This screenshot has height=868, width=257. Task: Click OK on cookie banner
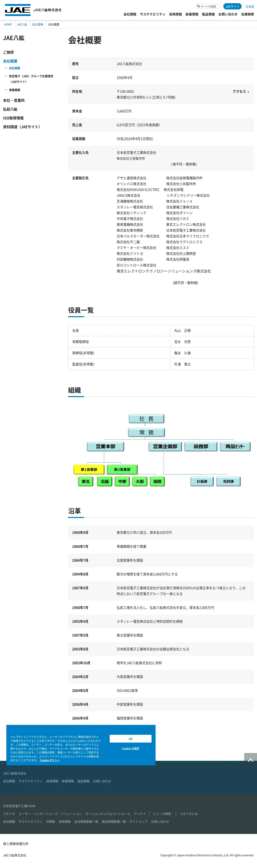click(x=131, y=739)
